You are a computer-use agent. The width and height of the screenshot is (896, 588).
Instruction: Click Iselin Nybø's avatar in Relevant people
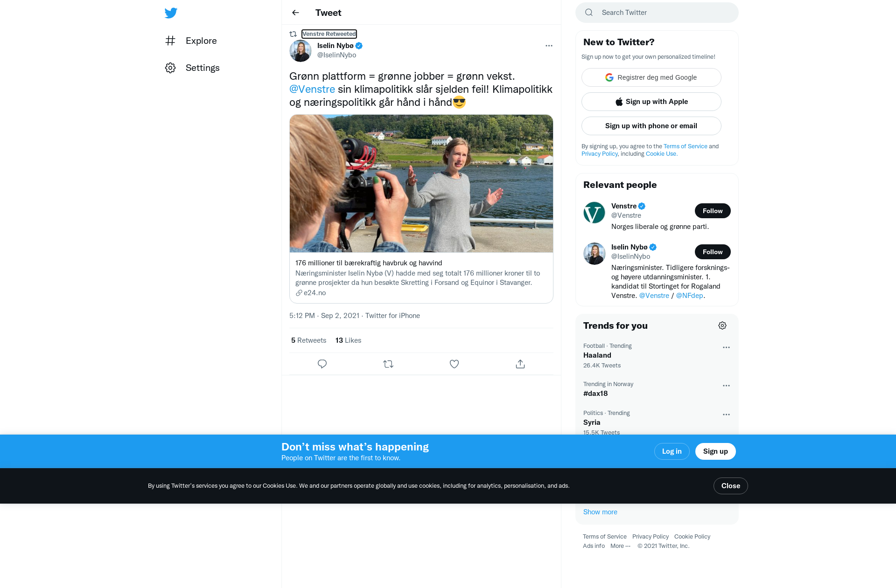[x=595, y=254]
